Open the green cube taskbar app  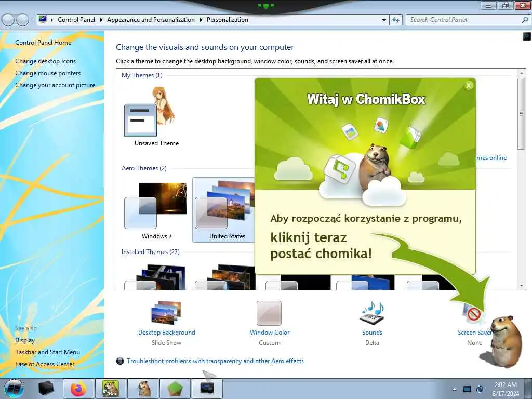tap(176, 389)
